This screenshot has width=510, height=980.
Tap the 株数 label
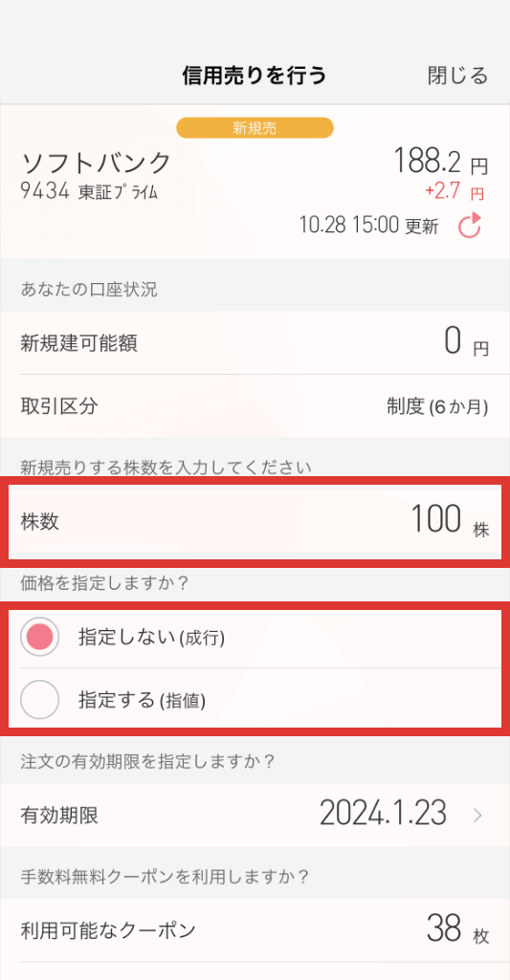click(x=40, y=522)
